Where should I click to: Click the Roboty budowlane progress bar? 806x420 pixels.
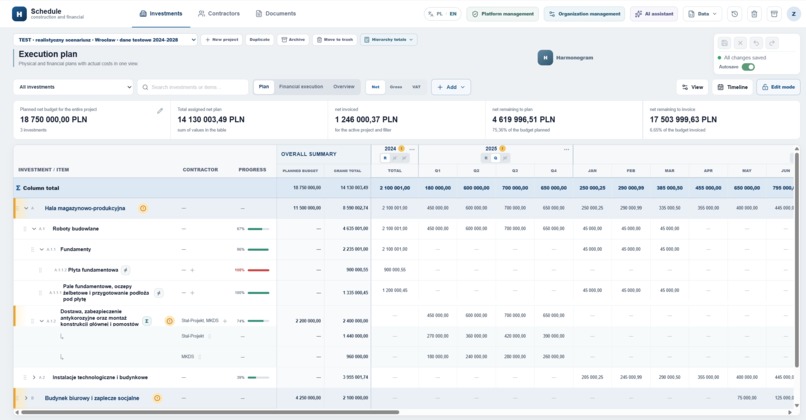point(259,229)
